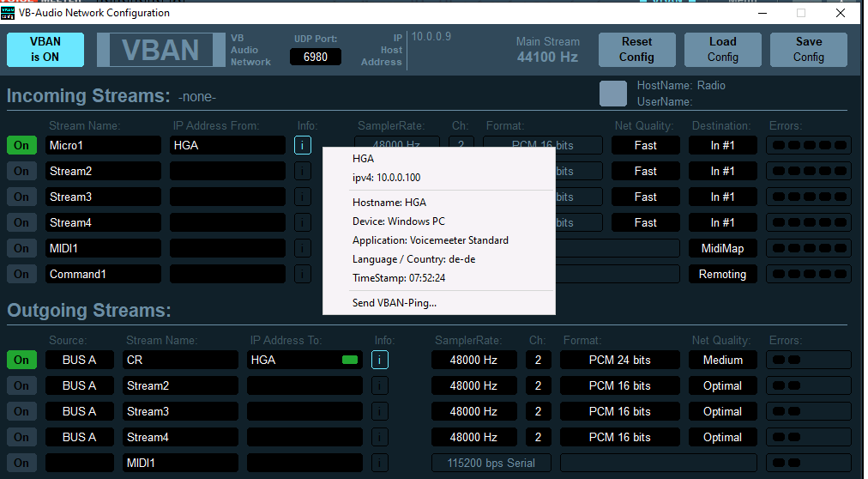868x479 pixels.
Task: Click the gray square beside HostName
Action: click(x=612, y=94)
